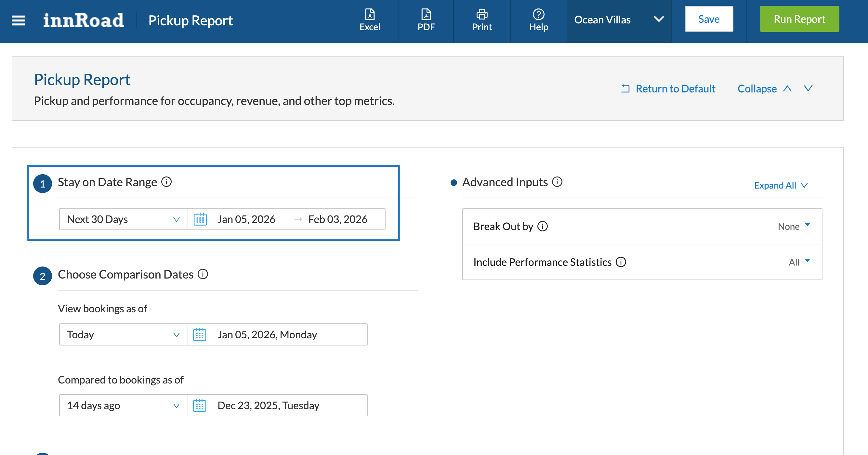Open the Next 30 Days dropdown
The height and width of the screenshot is (455, 868).
point(123,219)
